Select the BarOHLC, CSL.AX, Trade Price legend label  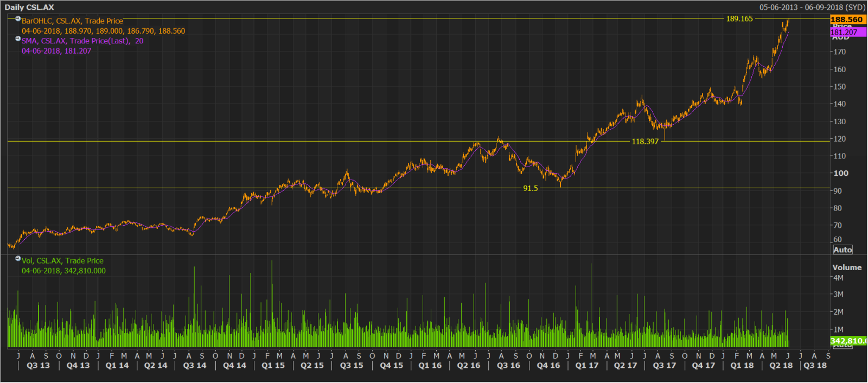tap(72, 21)
